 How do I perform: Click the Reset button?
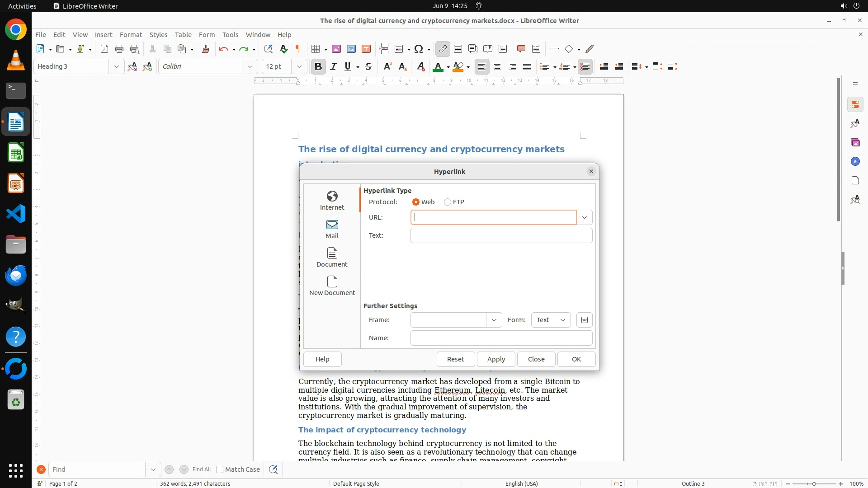click(x=455, y=359)
